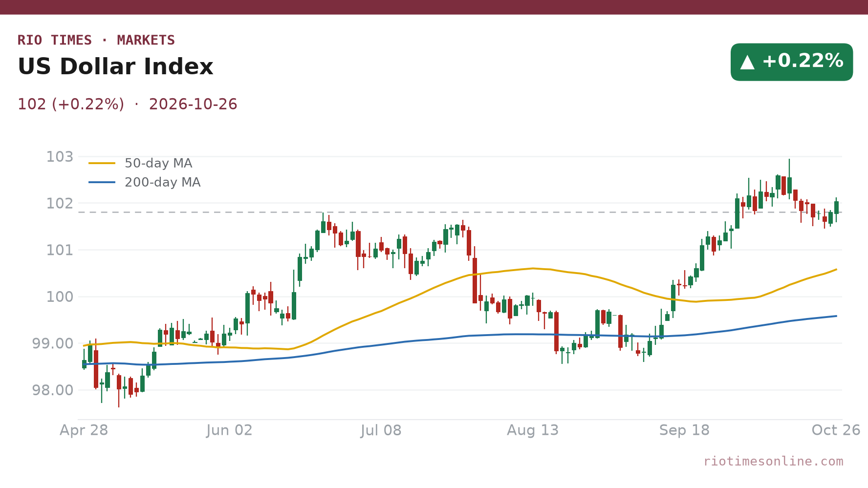868x488 pixels.
Task: Click the yellow 50-day MA legend line
Action: [102, 163]
